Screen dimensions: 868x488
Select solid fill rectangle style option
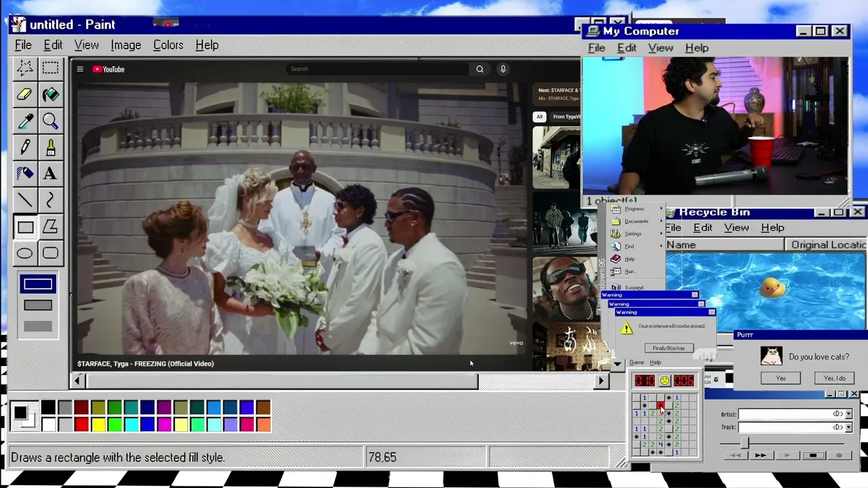click(x=37, y=327)
